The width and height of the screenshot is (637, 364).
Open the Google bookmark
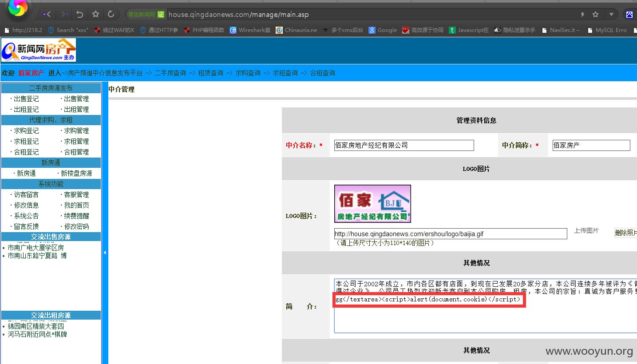coord(383,30)
